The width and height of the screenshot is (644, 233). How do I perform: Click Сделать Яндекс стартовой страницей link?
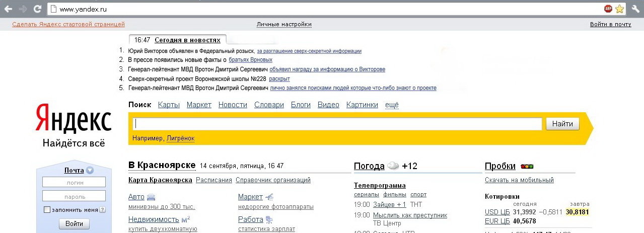click(x=68, y=24)
